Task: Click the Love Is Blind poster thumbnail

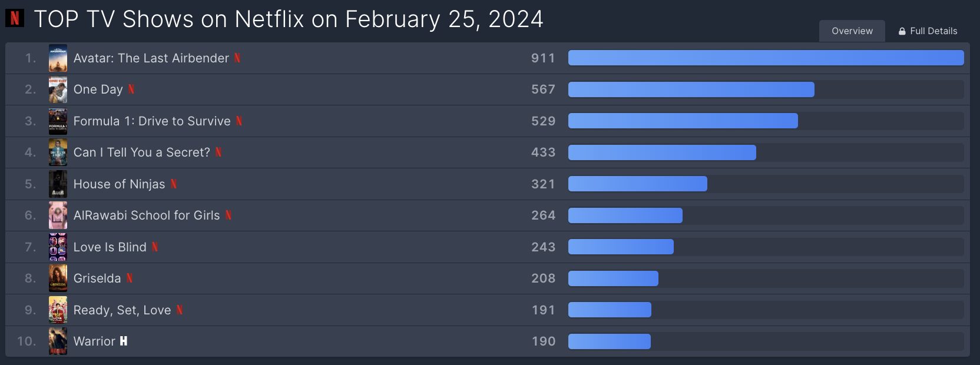Action: click(58, 247)
